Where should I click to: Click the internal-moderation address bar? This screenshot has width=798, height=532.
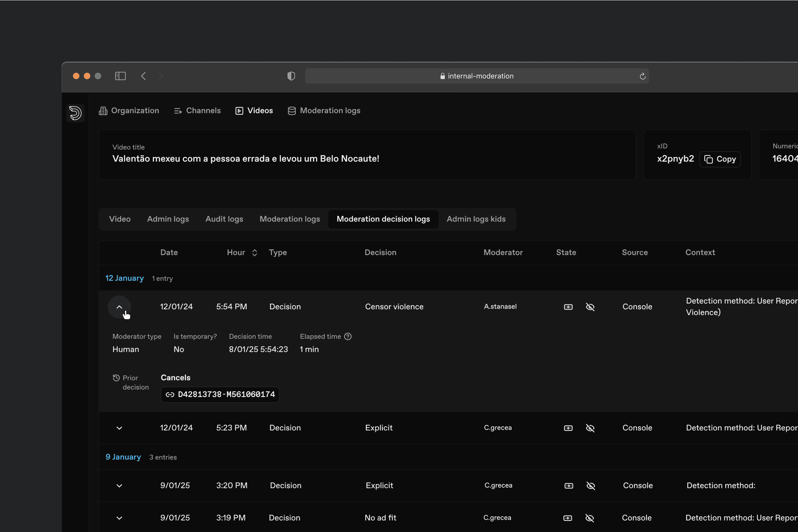477,76
